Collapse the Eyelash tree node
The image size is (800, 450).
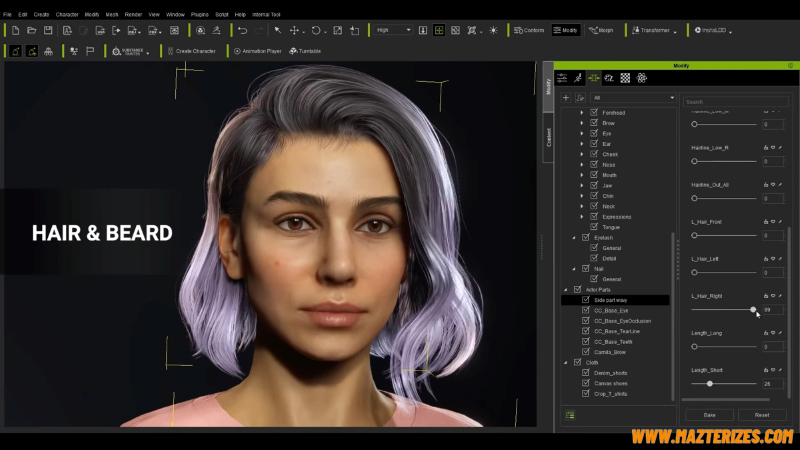(573, 238)
